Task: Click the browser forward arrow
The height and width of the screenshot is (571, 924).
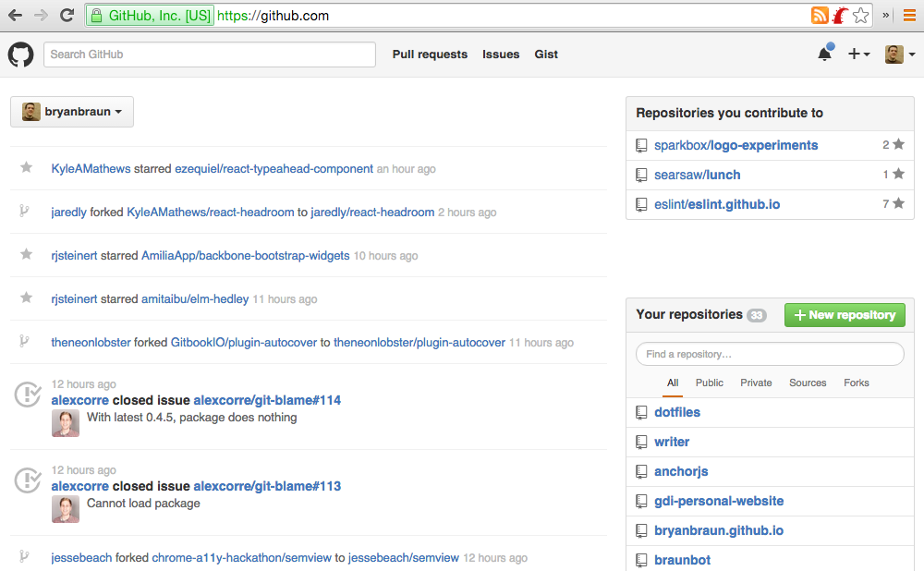Action: (x=41, y=16)
